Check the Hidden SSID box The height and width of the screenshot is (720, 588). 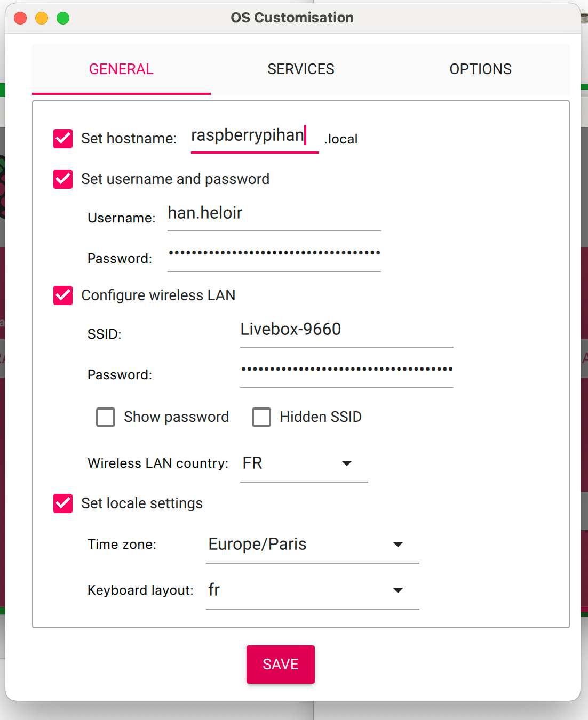(261, 417)
